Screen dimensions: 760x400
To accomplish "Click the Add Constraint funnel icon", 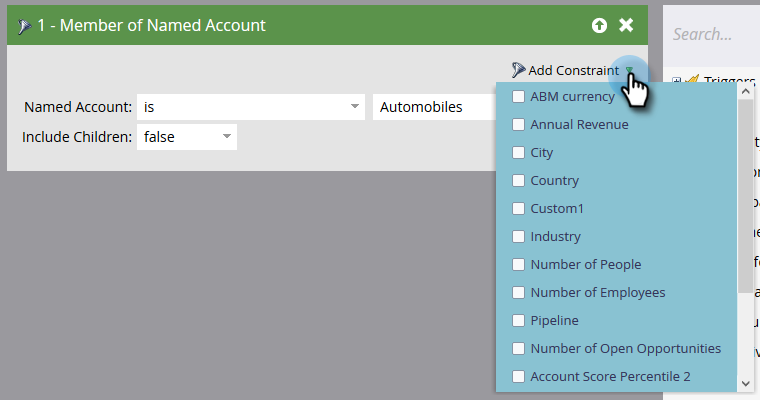I will [x=518, y=70].
